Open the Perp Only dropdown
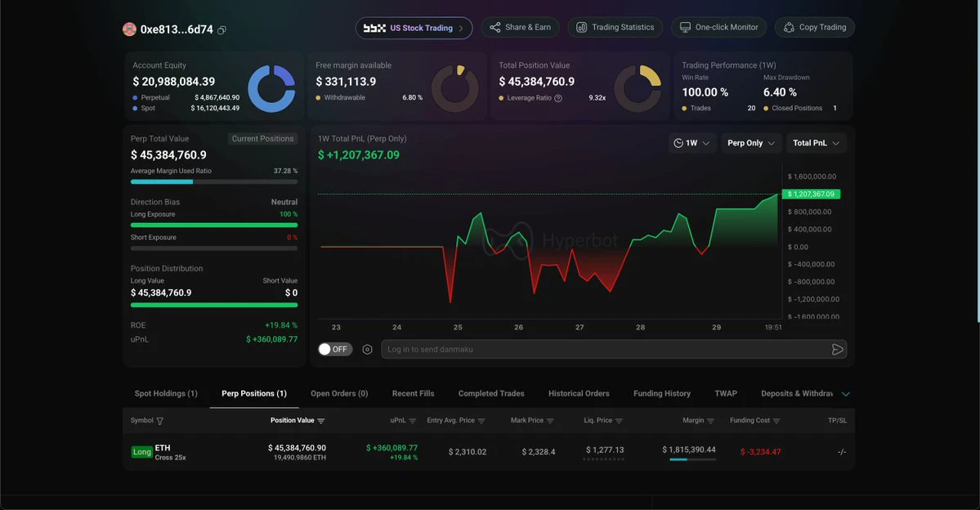Screen dimensions: 980x510 [x=750, y=143]
